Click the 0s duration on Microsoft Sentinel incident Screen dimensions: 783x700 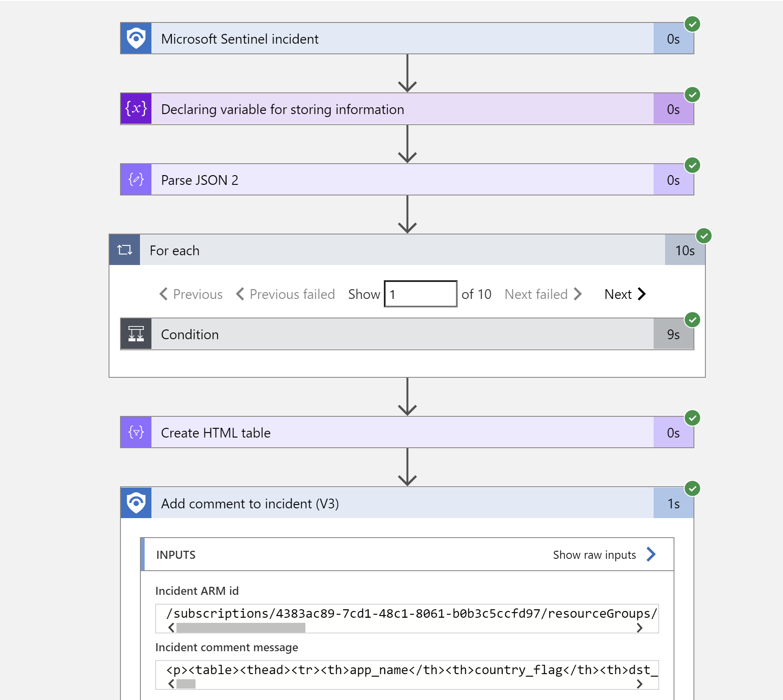pos(674,39)
